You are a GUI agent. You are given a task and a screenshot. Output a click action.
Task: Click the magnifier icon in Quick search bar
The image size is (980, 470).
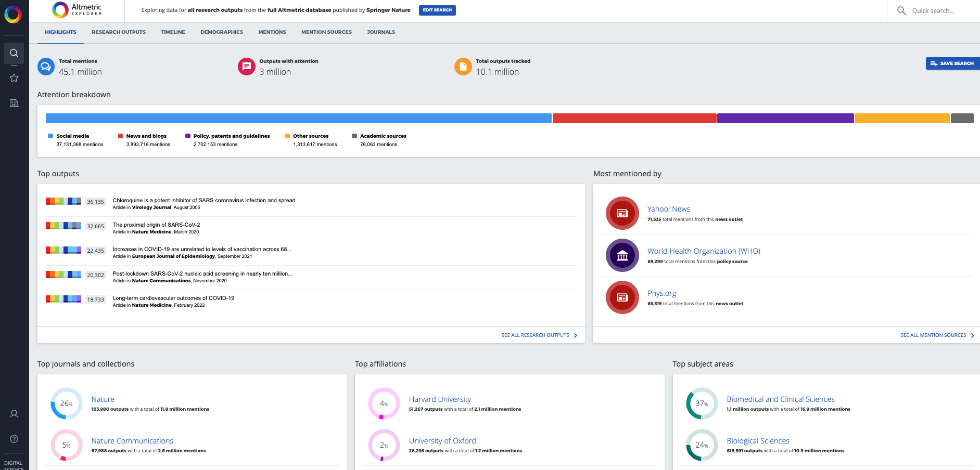point(901,10)
